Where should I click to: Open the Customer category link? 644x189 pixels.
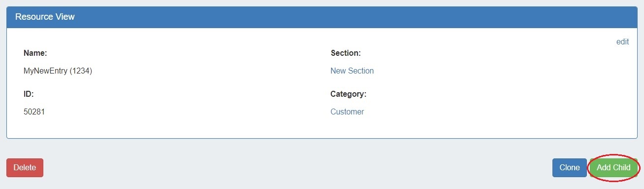347,112
